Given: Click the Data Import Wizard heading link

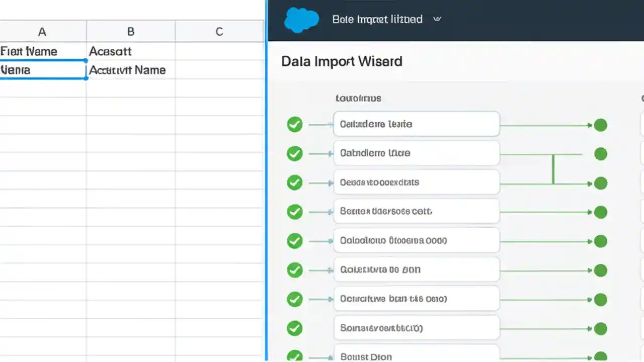Looking at the screenshot, I should 342,61.
